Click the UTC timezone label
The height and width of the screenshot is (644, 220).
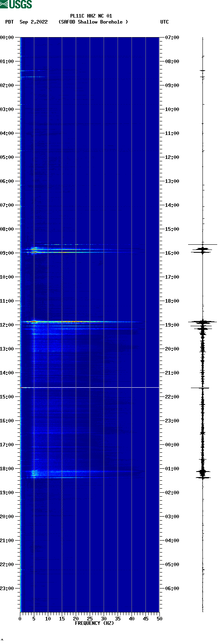coord(165,22)
